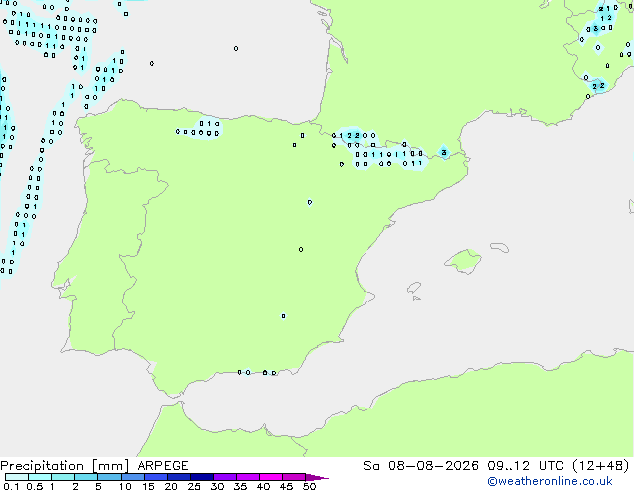Click the magenta 40 mm legend swatch
This screenshot has width=634, height=490.
click(271, 477)
